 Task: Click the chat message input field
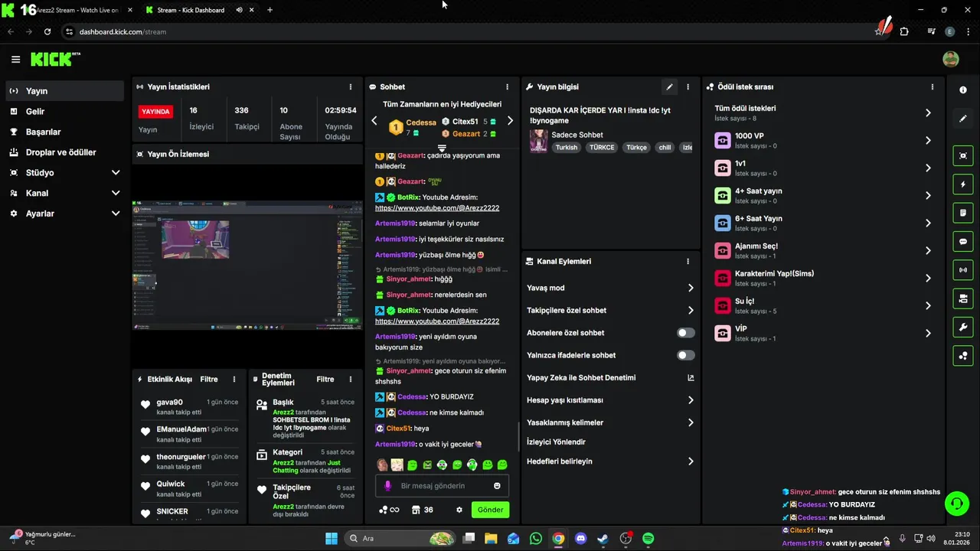tap(443, 486)
